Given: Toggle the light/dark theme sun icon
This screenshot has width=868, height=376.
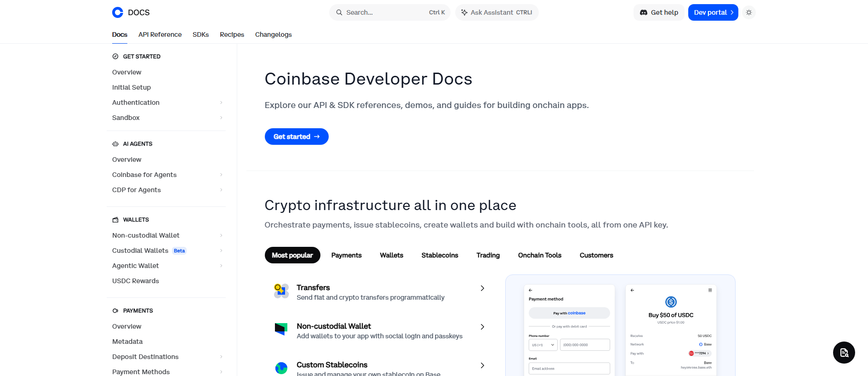Looking at the screenshot, I should pyautogui.click(x=749, y=12).
